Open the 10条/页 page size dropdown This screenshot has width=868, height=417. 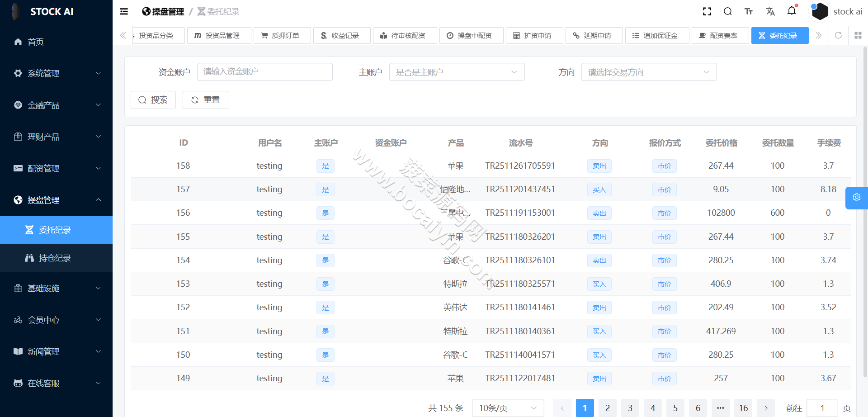tap(508, 408)
